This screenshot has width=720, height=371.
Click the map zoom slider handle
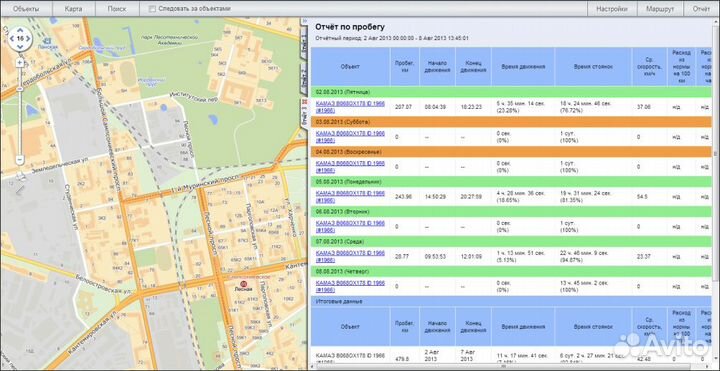click(x=20, y=88)
